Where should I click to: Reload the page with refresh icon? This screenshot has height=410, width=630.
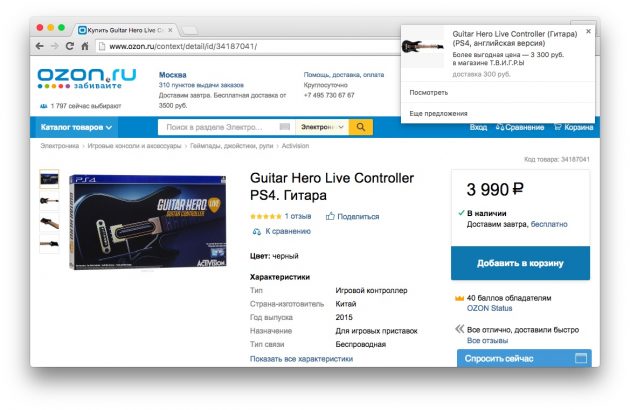point(70,46)
